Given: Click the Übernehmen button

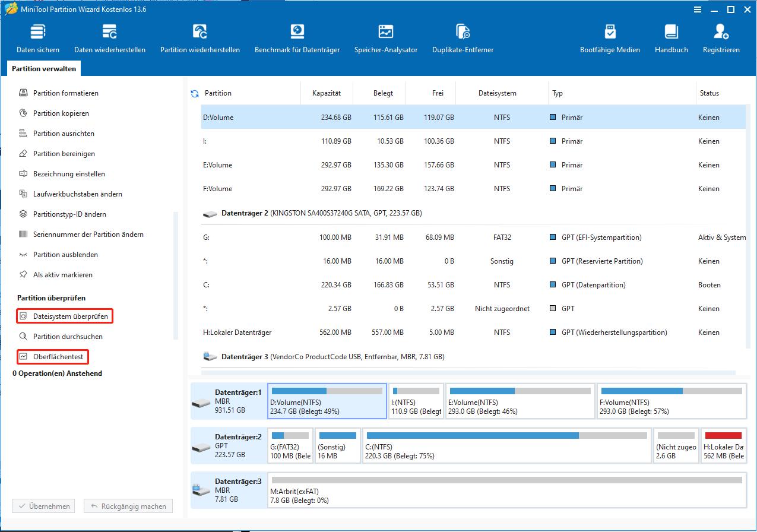Looking at the screenshot, I should 43,506.
